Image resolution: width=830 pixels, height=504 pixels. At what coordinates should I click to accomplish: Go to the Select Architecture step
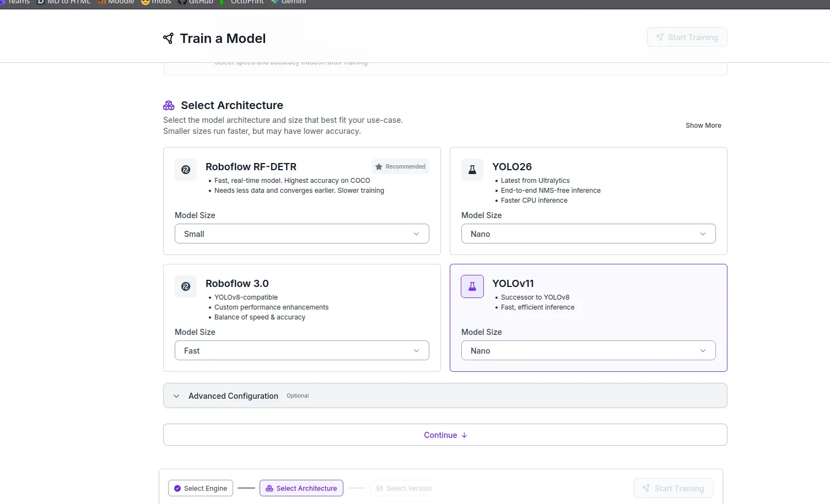click(x=301, y=488)
